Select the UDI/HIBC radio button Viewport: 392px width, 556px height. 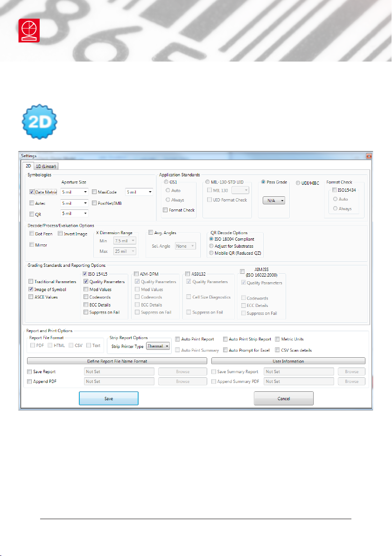(x=299, y=183)
